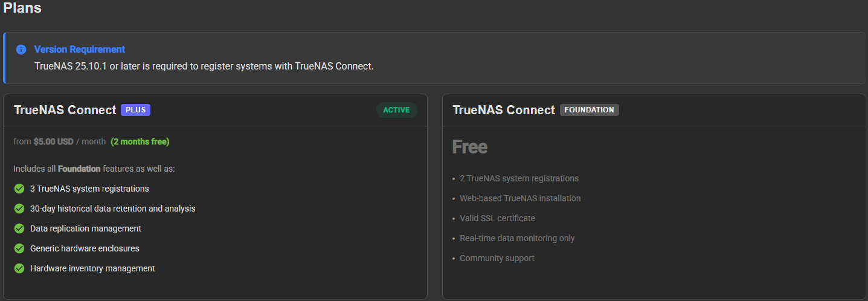Click the TrueNAS 25.10.1 requirement message
The width and height of the screenshot is (868, 301).
[x=204, y=66]
